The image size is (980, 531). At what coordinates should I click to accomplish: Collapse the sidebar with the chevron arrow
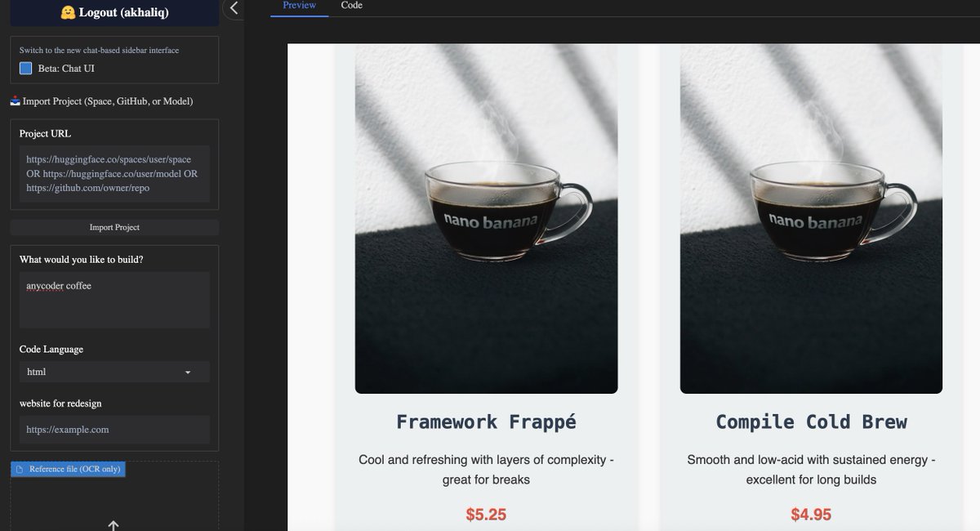(x=234, y=8)
